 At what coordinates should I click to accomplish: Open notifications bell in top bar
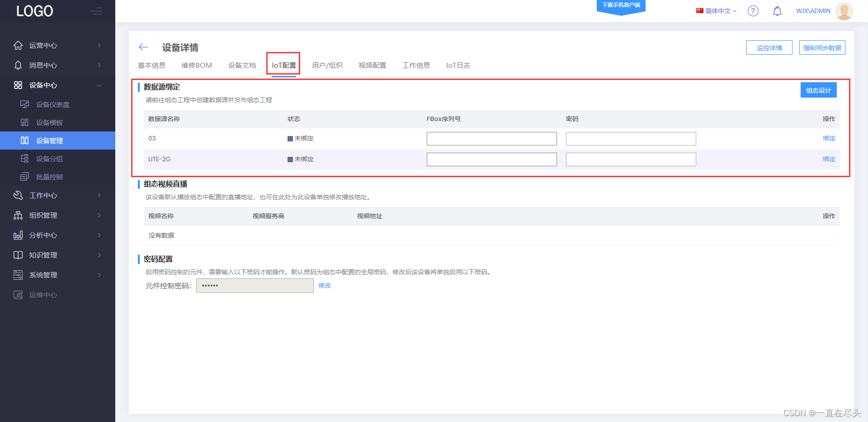[x=777, y=11]
